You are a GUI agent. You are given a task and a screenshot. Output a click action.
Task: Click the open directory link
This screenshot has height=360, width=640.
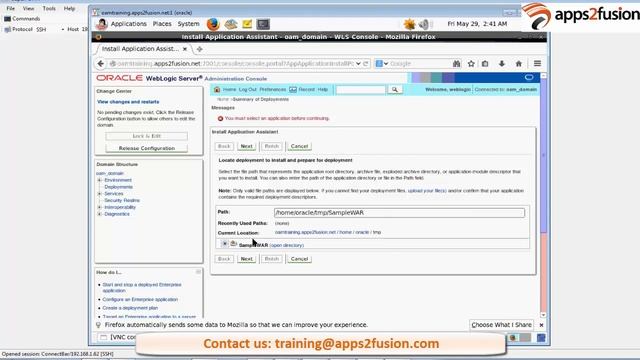coord(287,245)
